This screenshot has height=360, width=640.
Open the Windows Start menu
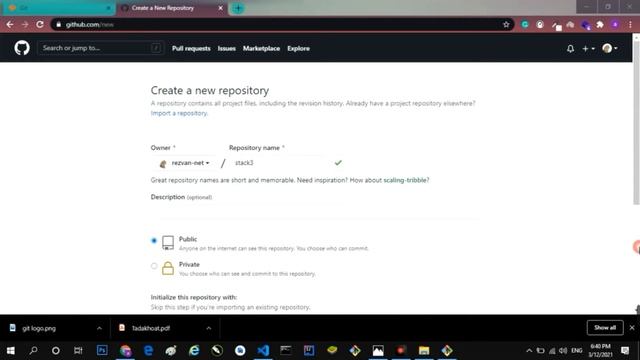[11, 350]
